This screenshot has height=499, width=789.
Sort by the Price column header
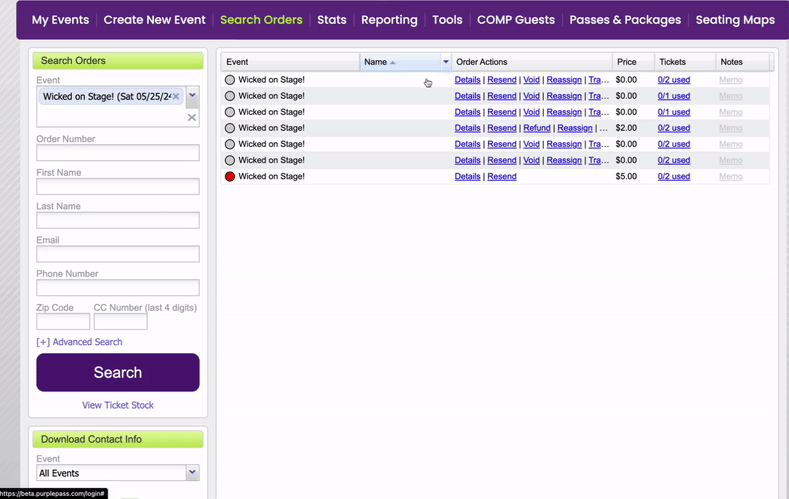pos(633,62)
